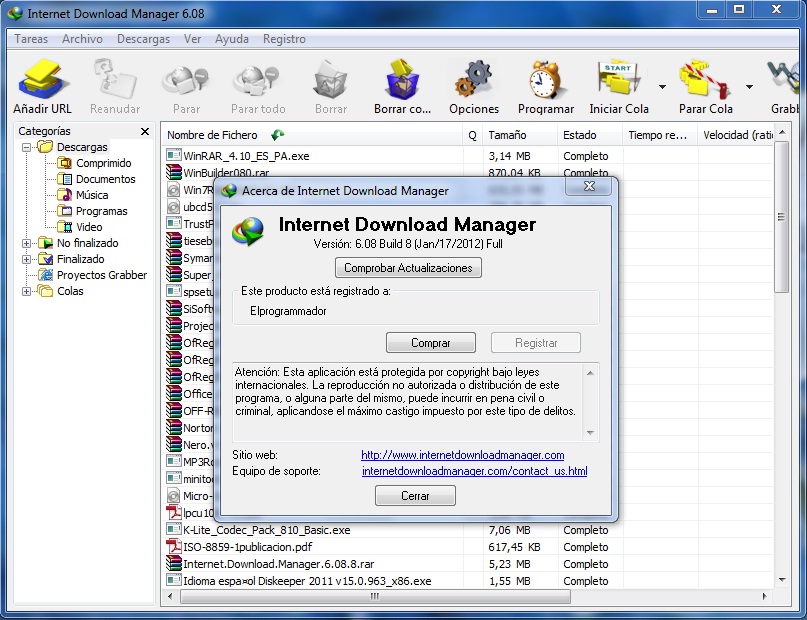The image size is (807, 620).
Task: Expand the Colas tree node
Action: click(26, 291)
